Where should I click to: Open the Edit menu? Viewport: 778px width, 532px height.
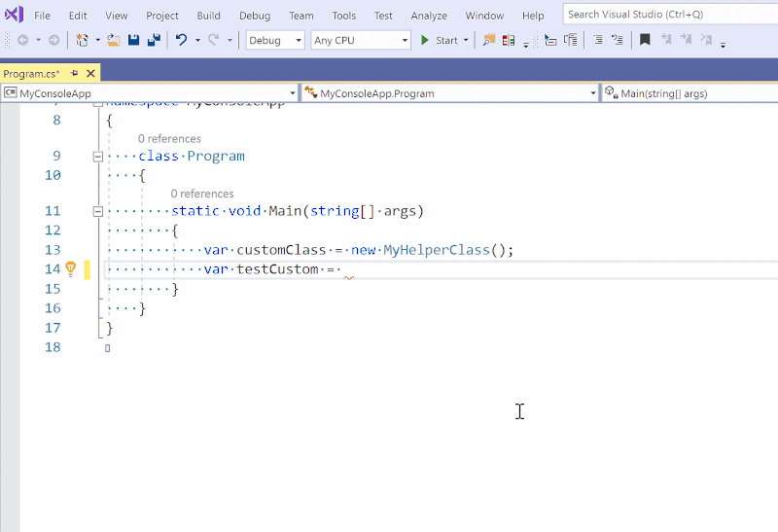coord(78,16)
